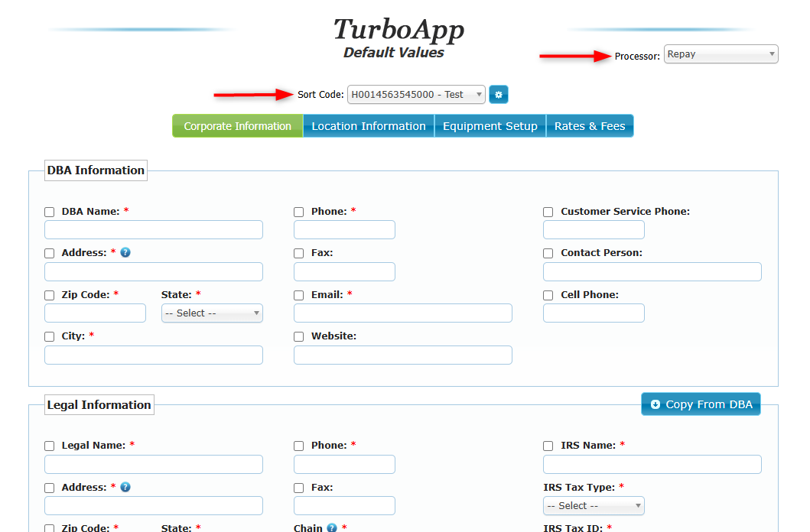Click the Contact Person input field
This screenshot has height=532, width=810.
pos(652,272)
